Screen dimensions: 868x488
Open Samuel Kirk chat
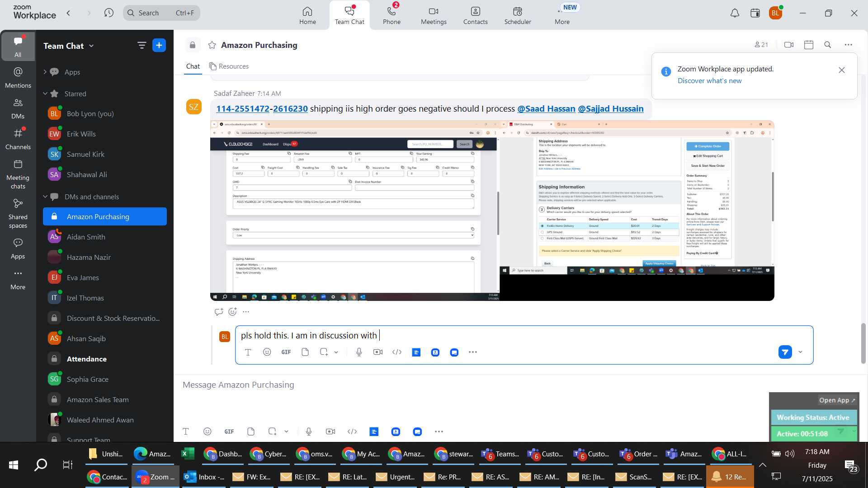tap(105, 154)
